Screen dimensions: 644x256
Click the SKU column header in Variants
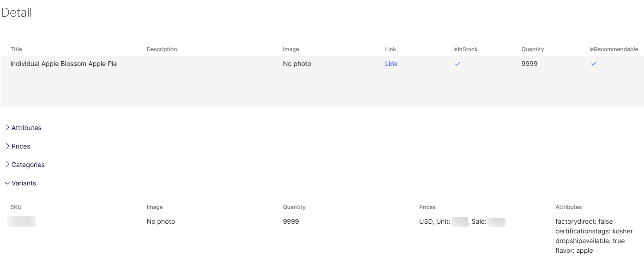16,207
